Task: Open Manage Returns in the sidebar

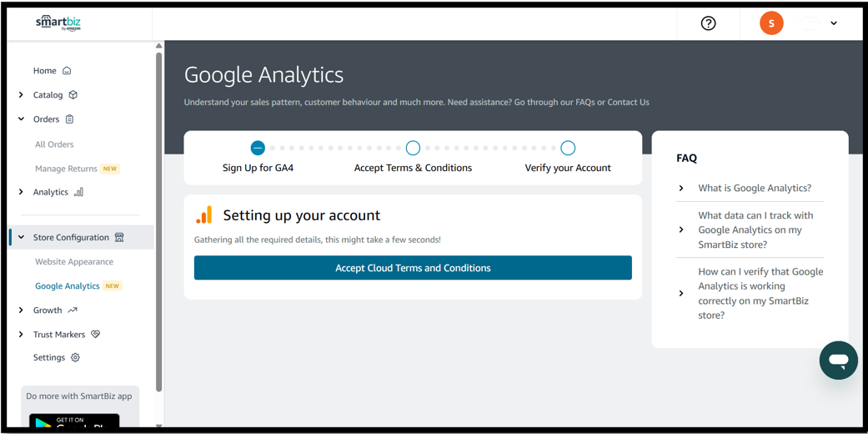Action: pos(66,169)
